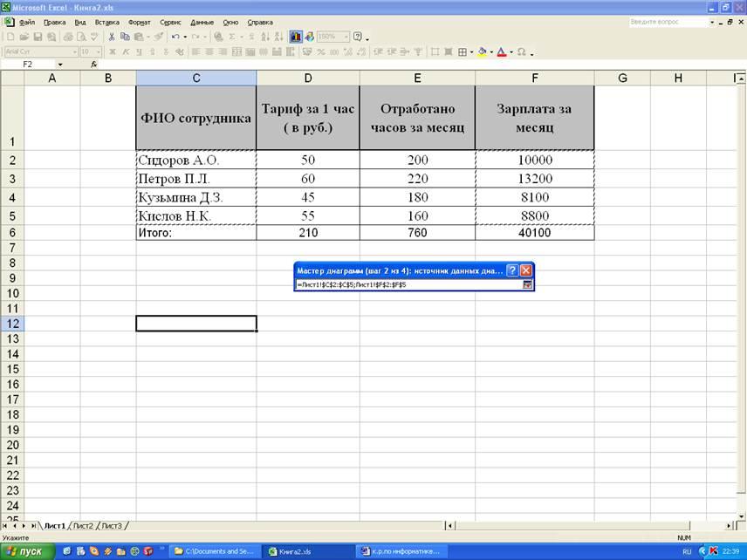This screenshot has height=560, width=747.
Task: Open the font color dropdown arrow
Action: [x=511, y=51]
